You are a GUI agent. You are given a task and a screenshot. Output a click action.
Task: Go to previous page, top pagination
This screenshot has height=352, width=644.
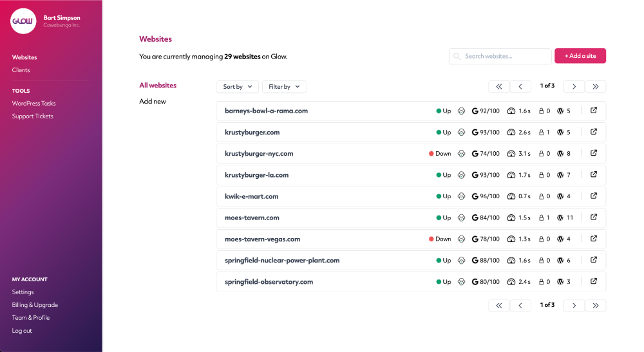click(x=520, y=87)
